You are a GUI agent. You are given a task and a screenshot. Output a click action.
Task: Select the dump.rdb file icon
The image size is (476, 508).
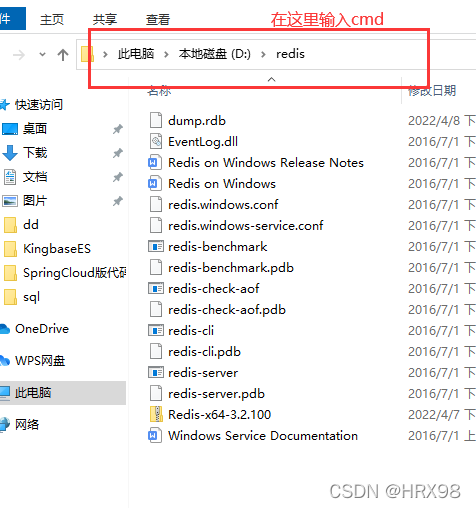(x=156, y=120)
